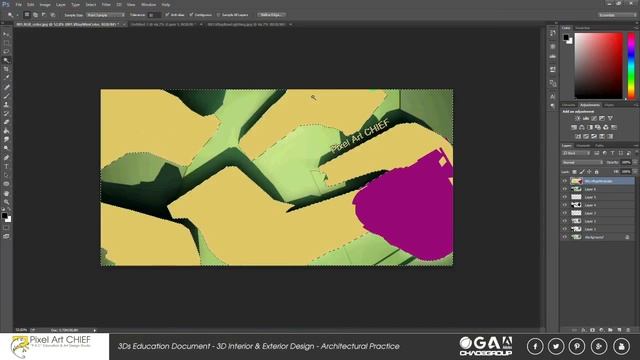Click Subtract from selection mode icon
This screenshot has height=360, width=640.
pos(44,15)
